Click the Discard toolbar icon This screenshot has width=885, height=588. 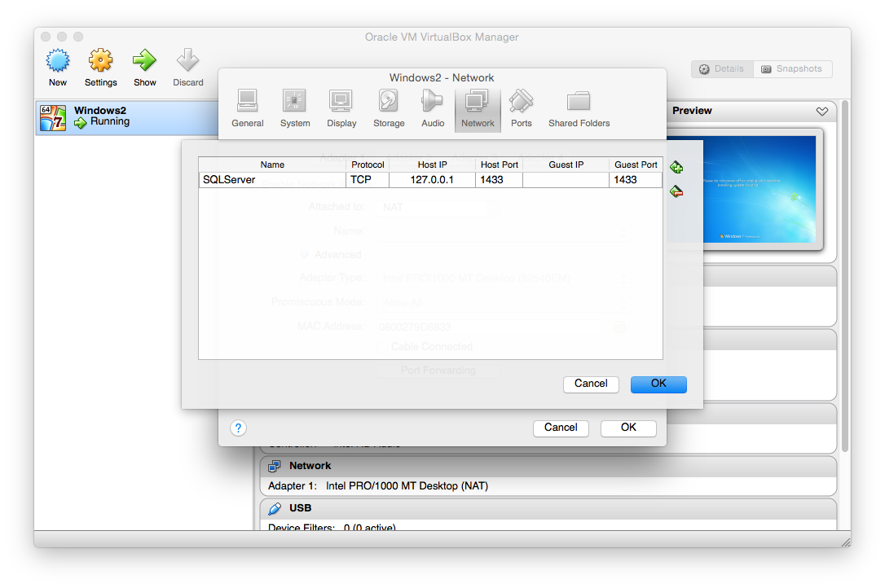pos(187,60)
